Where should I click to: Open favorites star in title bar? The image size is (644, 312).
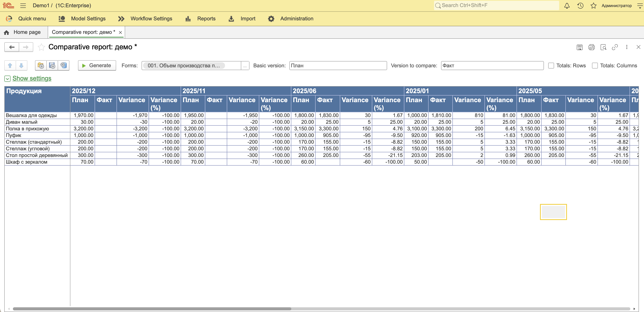(594, 5)
